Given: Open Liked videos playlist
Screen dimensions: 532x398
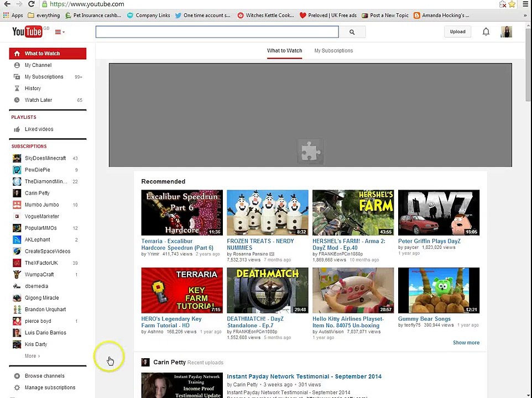Looking at the screenshot, I should (x=48, y=129).
